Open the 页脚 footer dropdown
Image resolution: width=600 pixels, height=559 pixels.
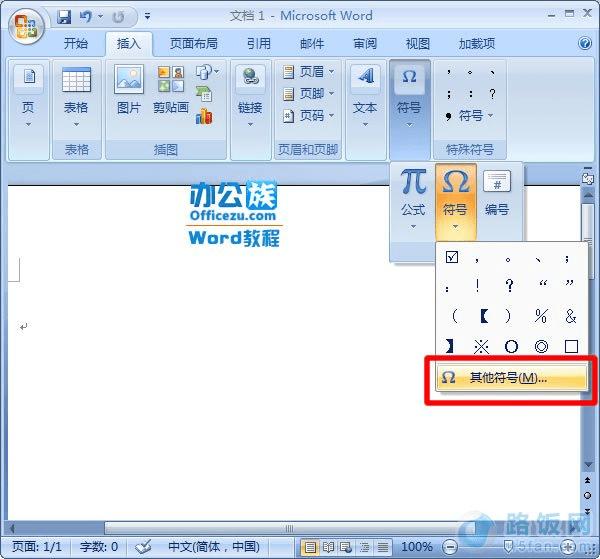coord(308,94)
